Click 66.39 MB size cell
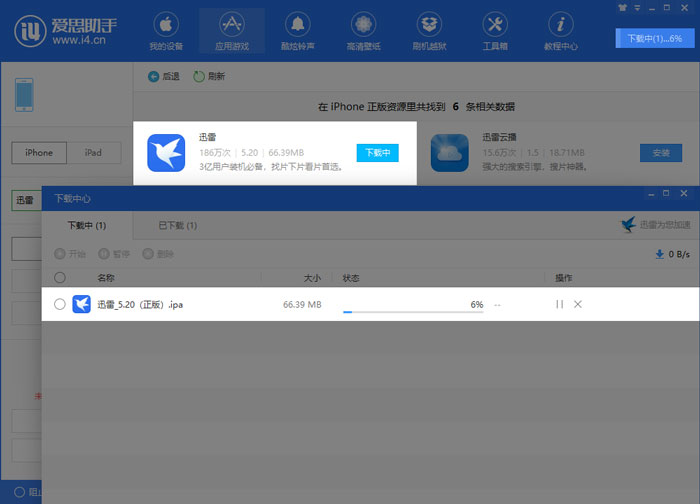The height and width of the screenshot is (504, 700). (x=302, y=304)
